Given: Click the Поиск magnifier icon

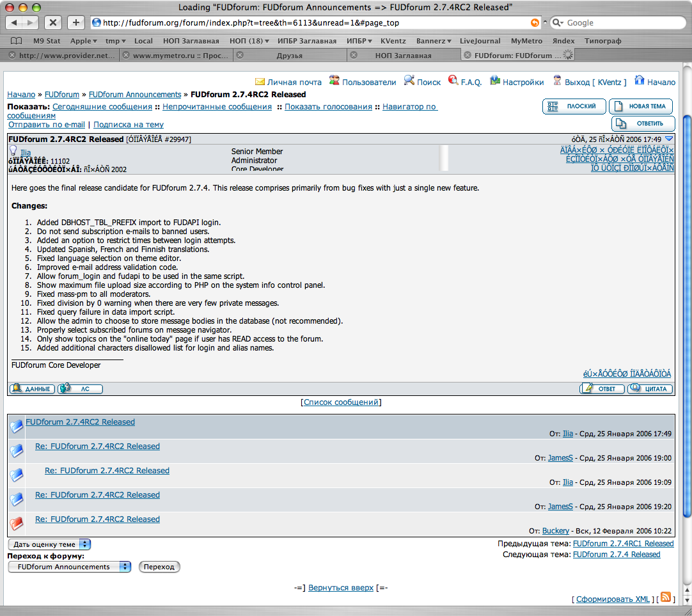Looking at the screenshot, I should 409,81.
